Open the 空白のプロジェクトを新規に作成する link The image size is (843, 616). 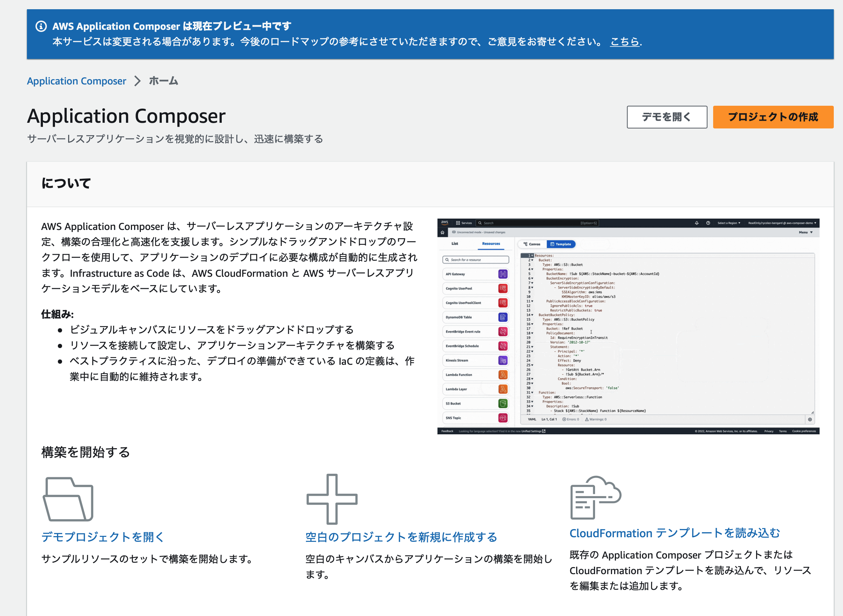401,537
